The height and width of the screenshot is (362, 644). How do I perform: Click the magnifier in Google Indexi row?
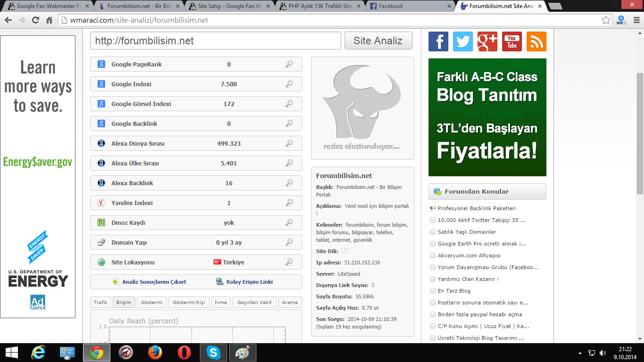click(x=289, y=84)
